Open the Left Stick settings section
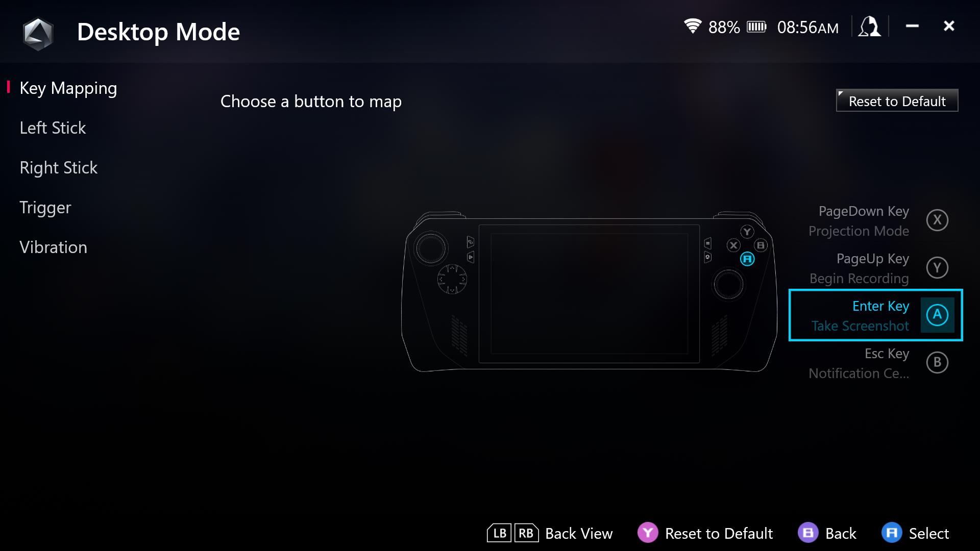The image size is (980, 551). point(53,127)
